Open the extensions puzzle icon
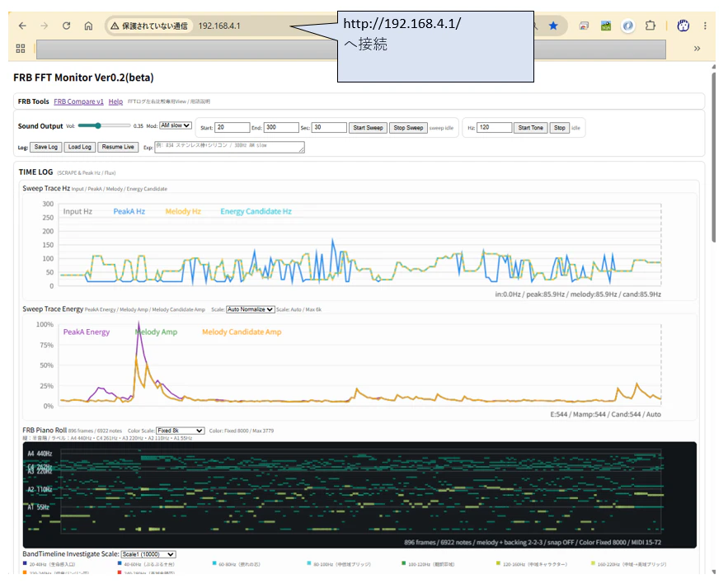728x584 pixels. point(651,26)
